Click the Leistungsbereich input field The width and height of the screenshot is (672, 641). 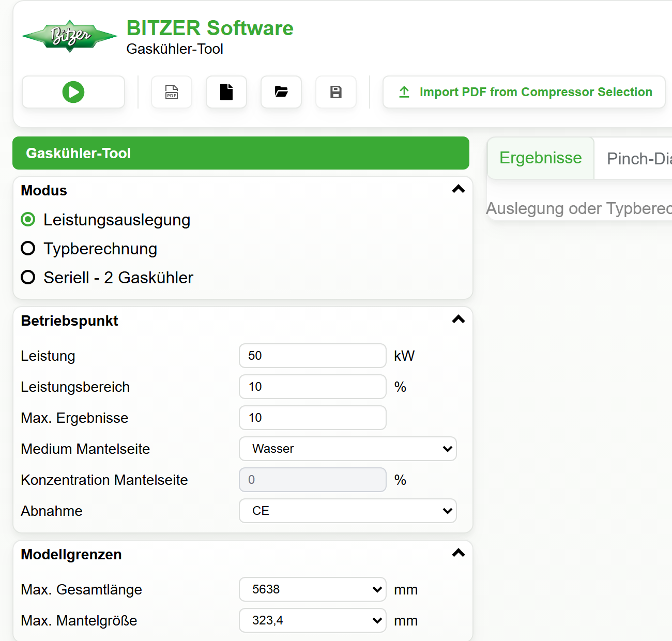point(313,387)
